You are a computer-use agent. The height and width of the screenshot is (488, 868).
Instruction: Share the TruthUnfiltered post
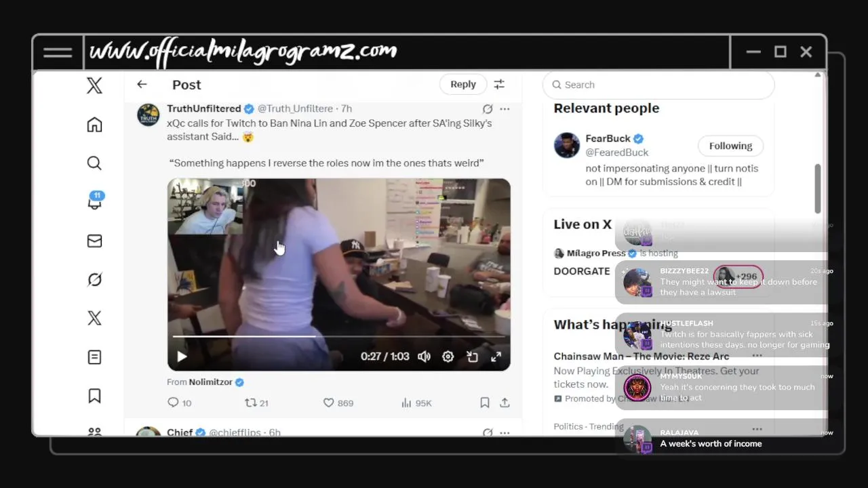click(x=505, y=403)
